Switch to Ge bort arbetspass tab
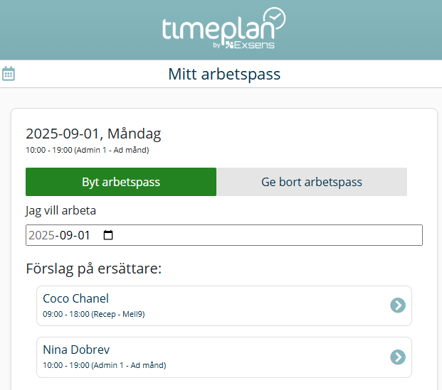 pos(312,182)
